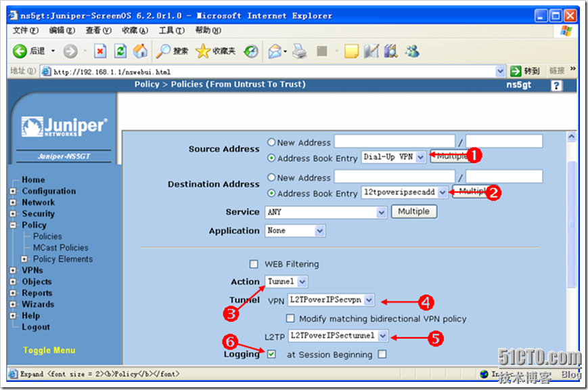Open Policies link in sidebar
This screenshot has height=390, width=588.
47,236
